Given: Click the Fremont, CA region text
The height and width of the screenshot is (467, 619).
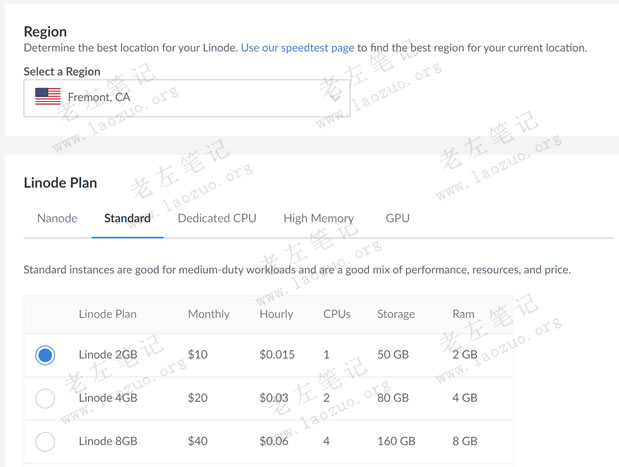Looking at the screenshot, I should (x=99, y=97).
